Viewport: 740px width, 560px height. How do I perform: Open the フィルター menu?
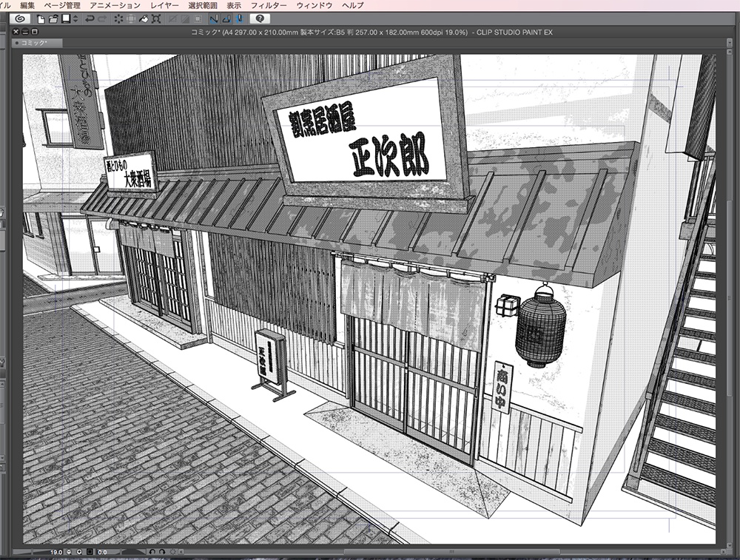269,5
